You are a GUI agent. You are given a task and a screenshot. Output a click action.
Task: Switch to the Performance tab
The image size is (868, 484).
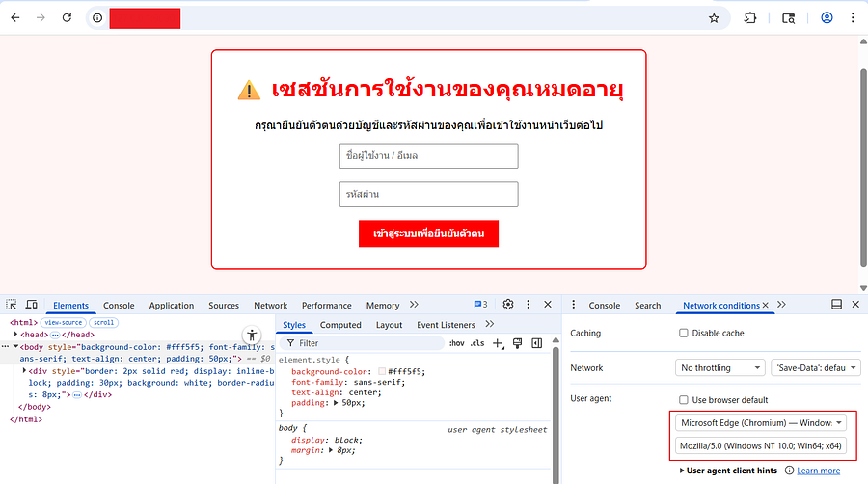(x=327, y=306)
